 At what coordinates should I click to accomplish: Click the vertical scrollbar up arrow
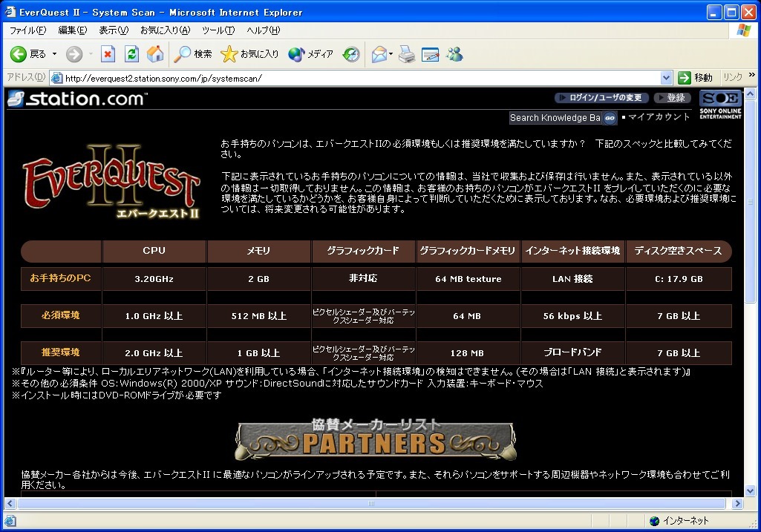[x=751, y=93]
